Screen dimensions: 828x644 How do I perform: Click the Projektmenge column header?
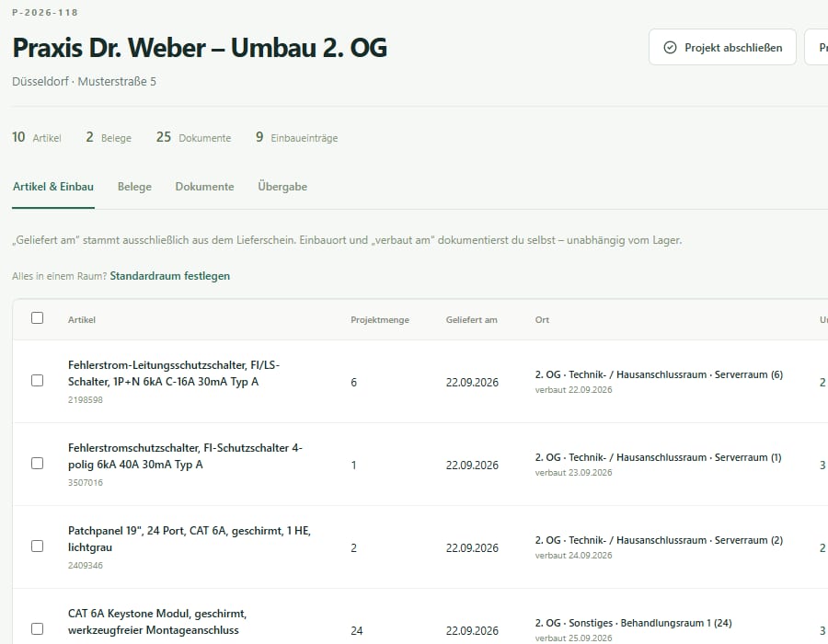tap(380, 320)
